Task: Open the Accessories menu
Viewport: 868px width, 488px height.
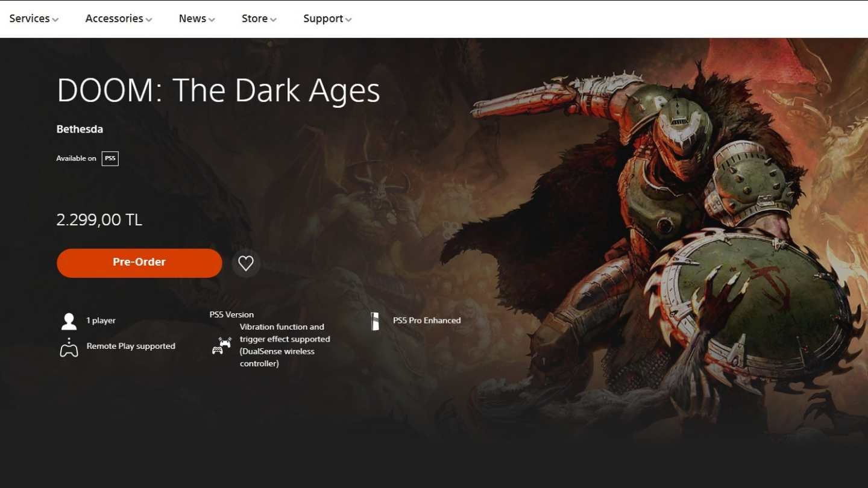Action: point(119,19)
